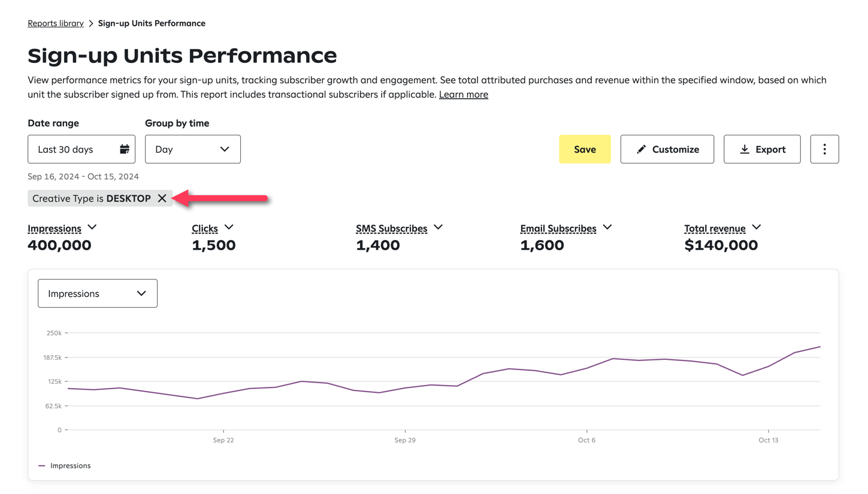
Task: Click the $140,000 total revenue value
Action: tap(721, 245)
